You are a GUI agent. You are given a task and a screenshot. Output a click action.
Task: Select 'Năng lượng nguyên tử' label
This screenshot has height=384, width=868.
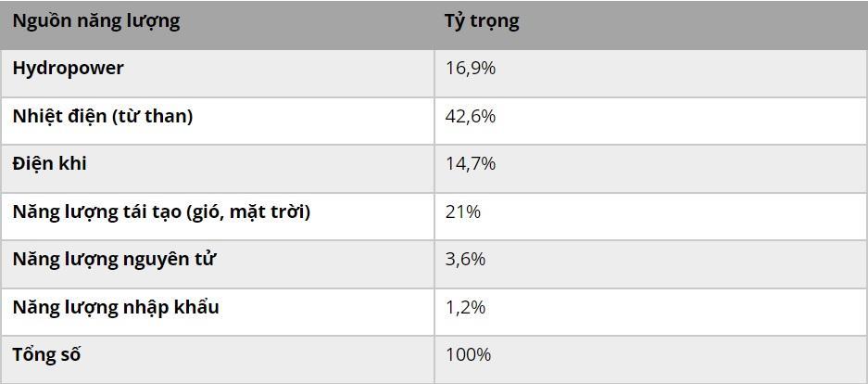tap(114, 260)
